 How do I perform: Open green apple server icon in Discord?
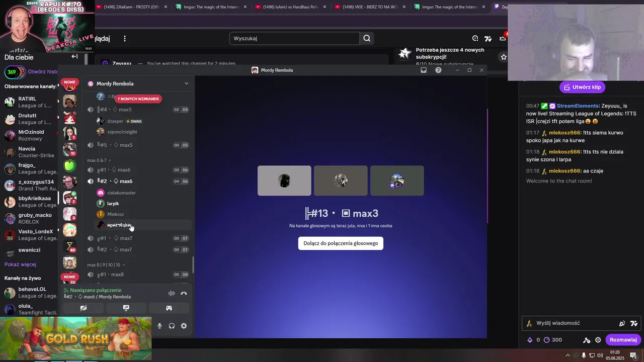click(x=70, y=165)
